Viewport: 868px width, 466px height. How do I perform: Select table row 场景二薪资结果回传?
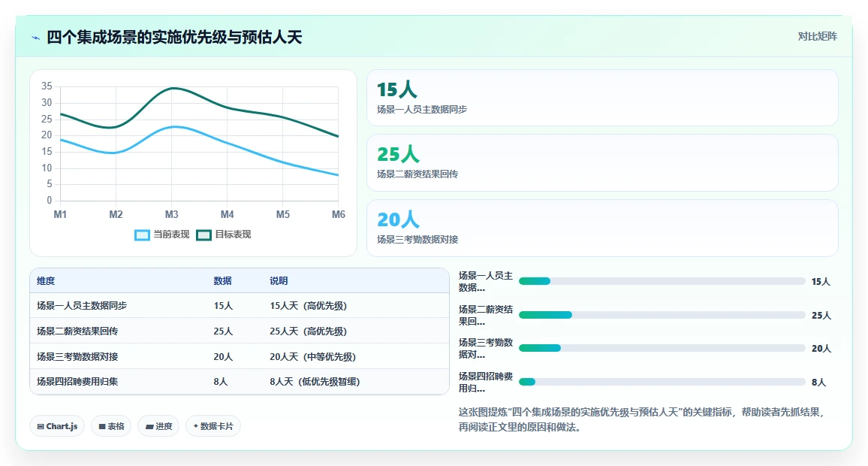(x=239, y=331)
